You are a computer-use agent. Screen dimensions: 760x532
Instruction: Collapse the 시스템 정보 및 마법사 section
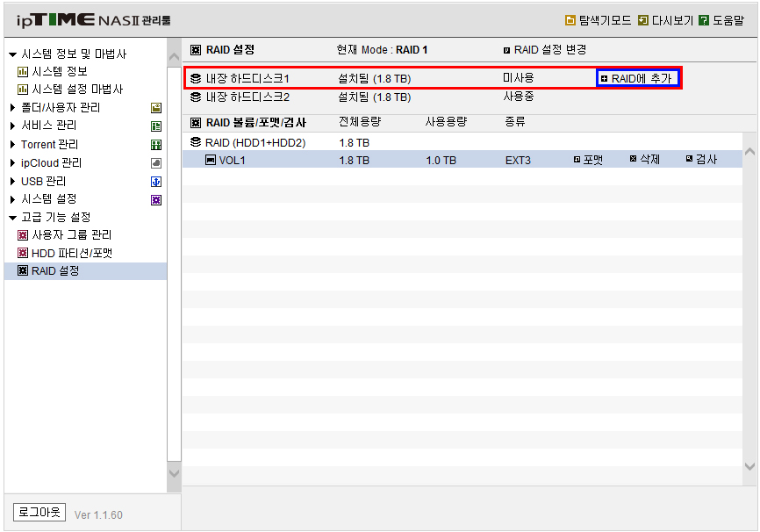pyautogui.click(x=12, y=54)
